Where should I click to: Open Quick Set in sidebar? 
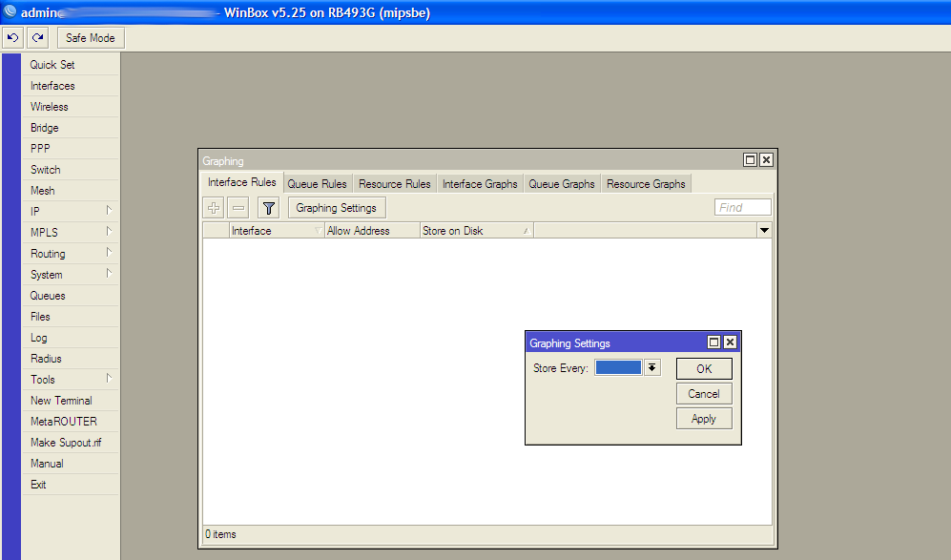pyautogui.click(x=71, y=64)
